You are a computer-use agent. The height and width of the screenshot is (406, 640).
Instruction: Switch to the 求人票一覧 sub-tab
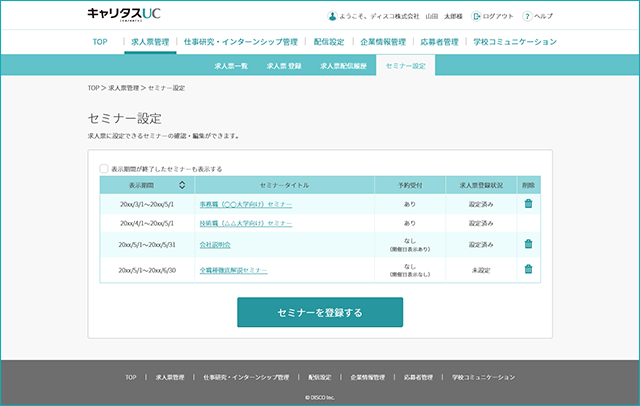[x=231, y=66]
